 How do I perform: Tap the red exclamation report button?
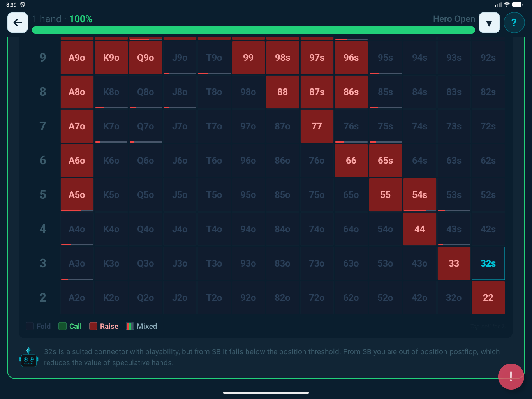[511, 376]
